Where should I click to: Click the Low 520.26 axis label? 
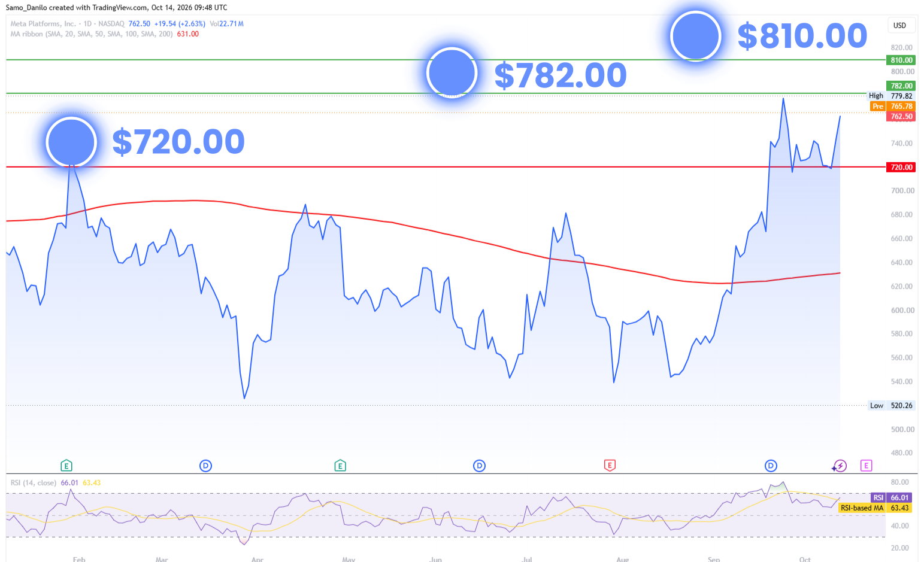(892, 405)
